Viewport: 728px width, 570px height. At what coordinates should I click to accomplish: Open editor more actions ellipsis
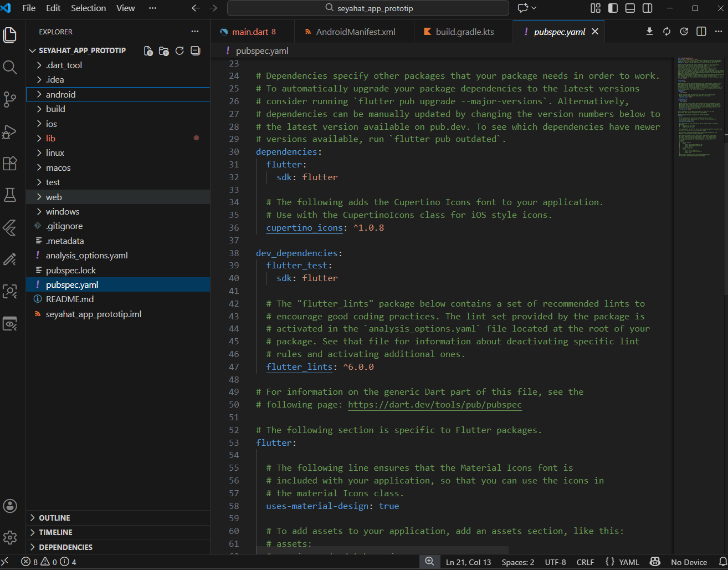pos(719,32)
